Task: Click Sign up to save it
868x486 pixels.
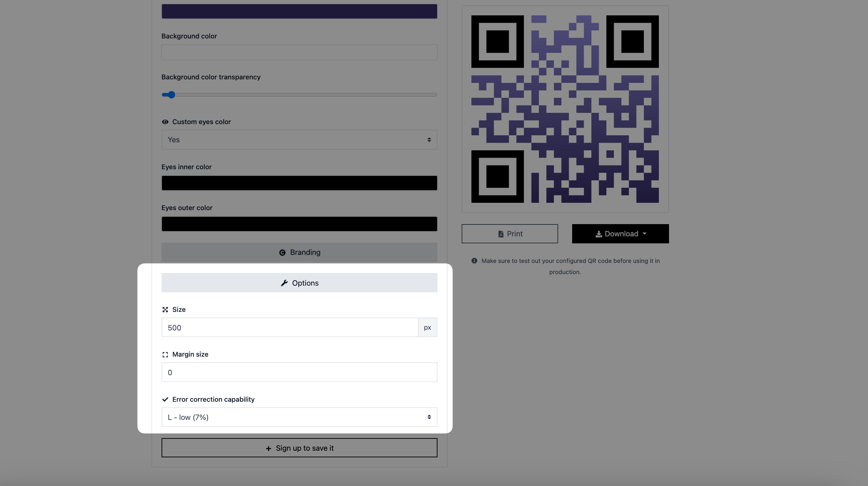Action: click(299, 448)
